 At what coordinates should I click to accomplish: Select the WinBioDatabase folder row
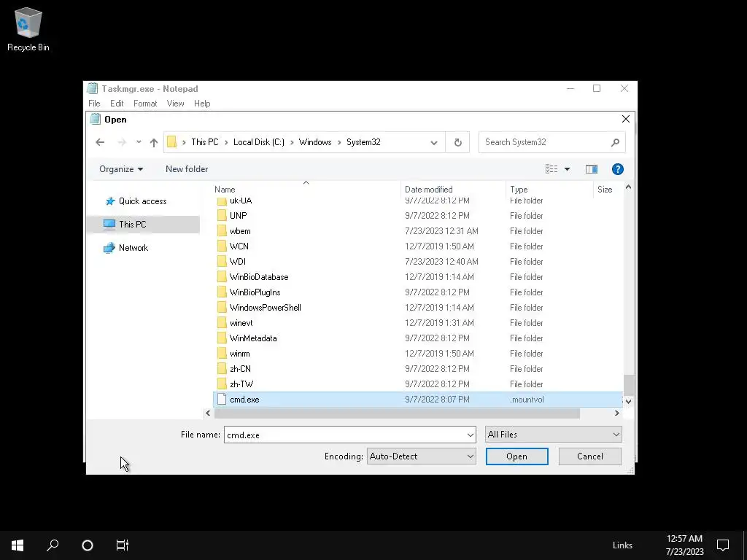click(417, 277)
